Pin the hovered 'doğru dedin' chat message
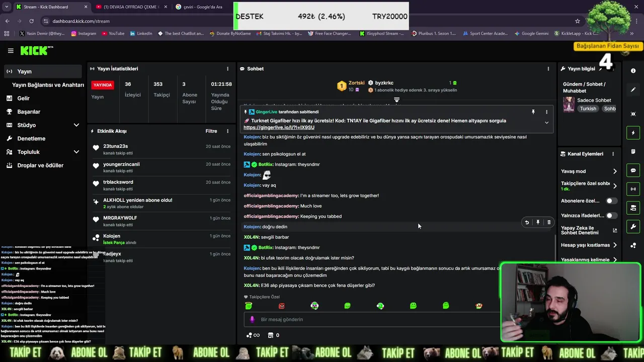 tap(538, 222)
